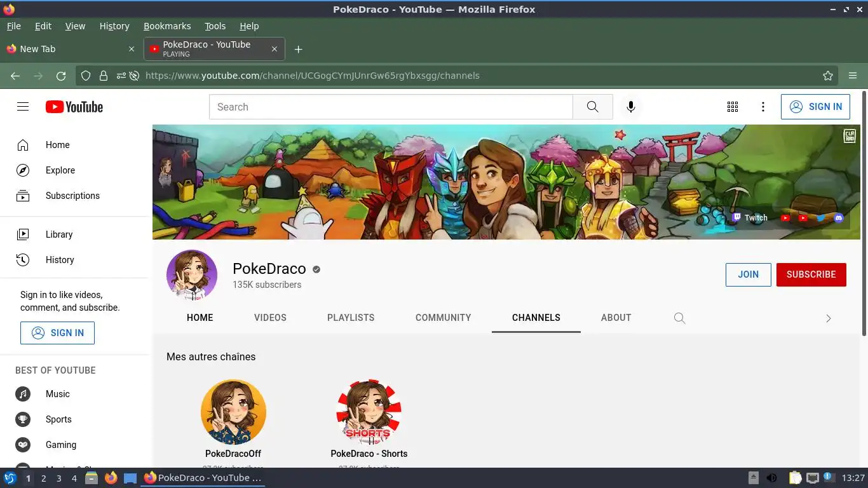The width and height of the screenshot is (868, 488).
Task: Click the 13:27 clock in taskbar
Action: pos(853,478)
